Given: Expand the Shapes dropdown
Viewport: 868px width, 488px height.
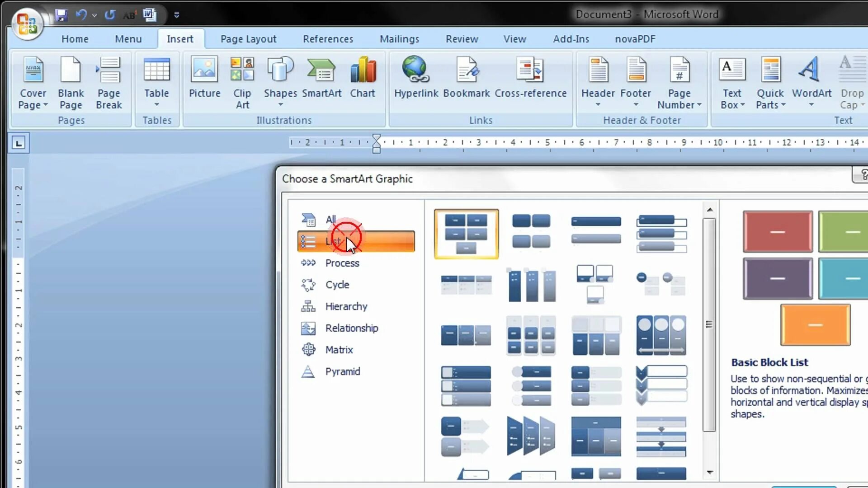Looking at the screenshot, I should (280, 105).
